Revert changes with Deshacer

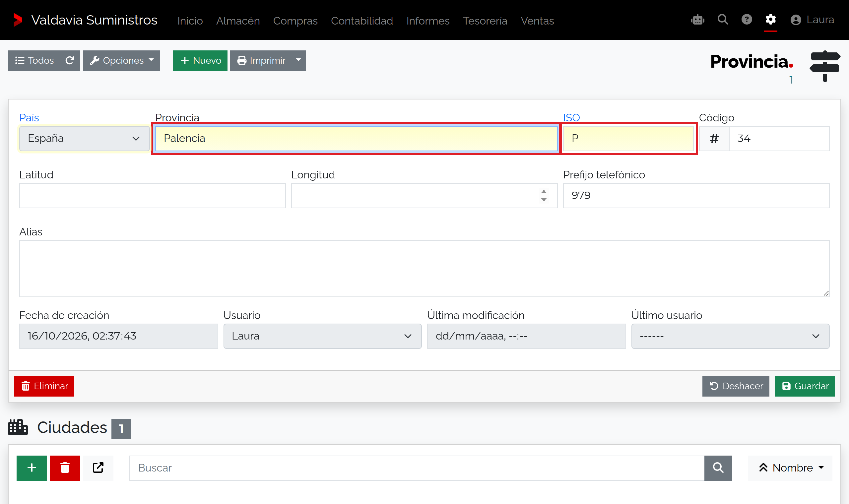[x=736, y=386]
